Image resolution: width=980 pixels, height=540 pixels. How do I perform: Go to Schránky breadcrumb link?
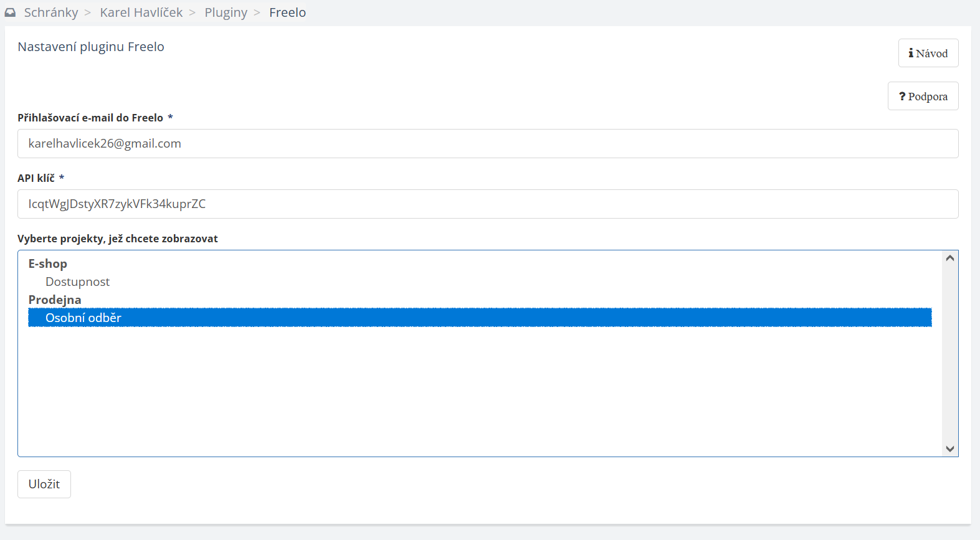51,12
